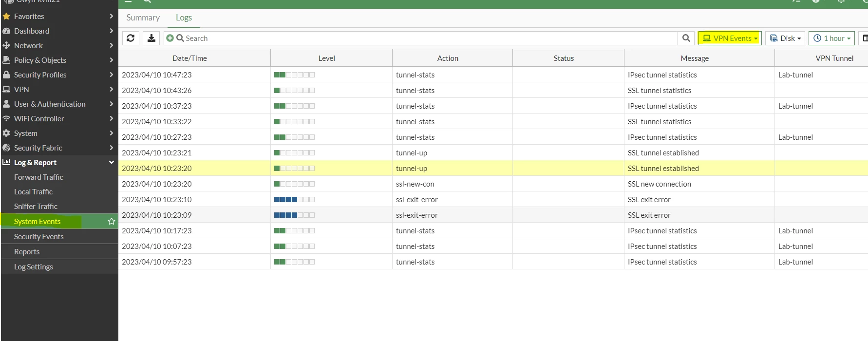Click the Security Fabric icon in sidebar
The height and width of the screenshot is (341, 868).
(6, 148)
